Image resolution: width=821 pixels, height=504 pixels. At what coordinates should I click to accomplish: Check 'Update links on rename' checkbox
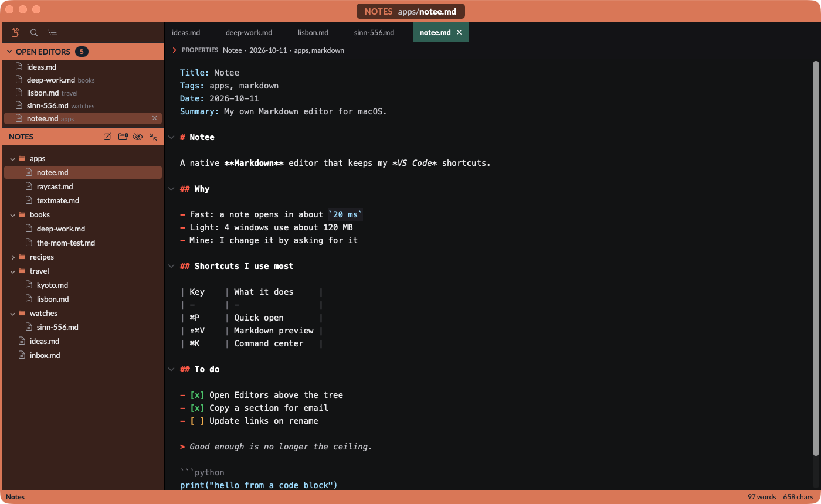197,421
